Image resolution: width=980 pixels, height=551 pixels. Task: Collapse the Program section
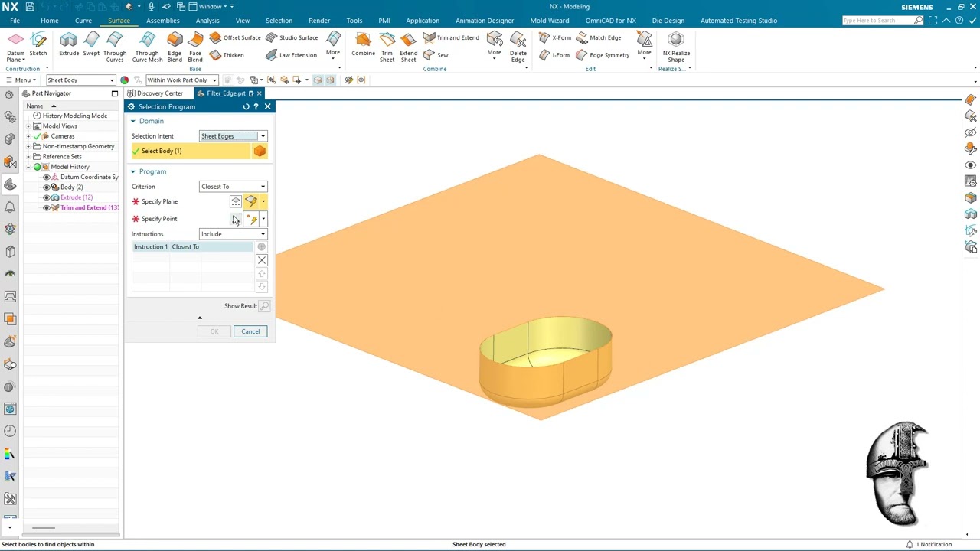point(132,171)
